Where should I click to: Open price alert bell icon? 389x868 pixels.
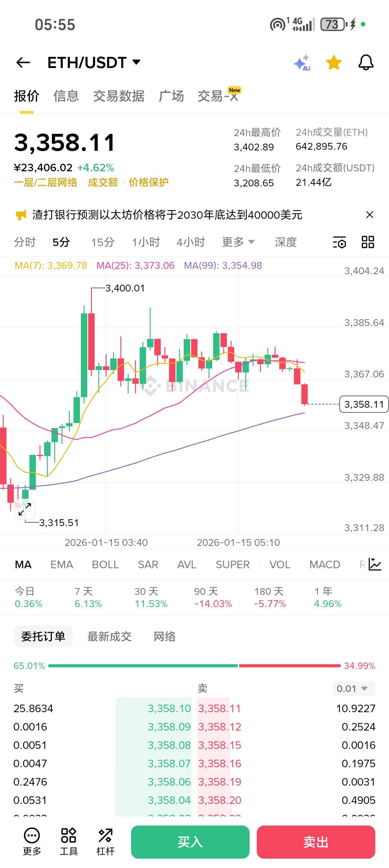(366, 63)
